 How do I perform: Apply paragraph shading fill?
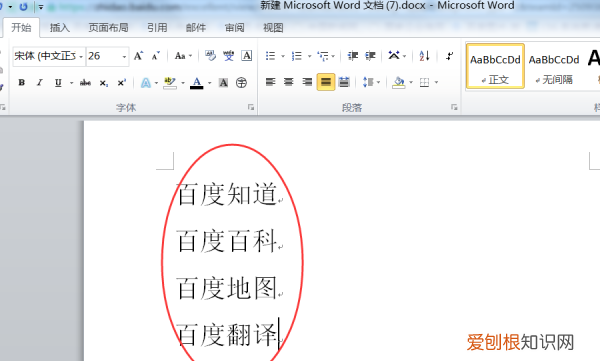(399, 82)
